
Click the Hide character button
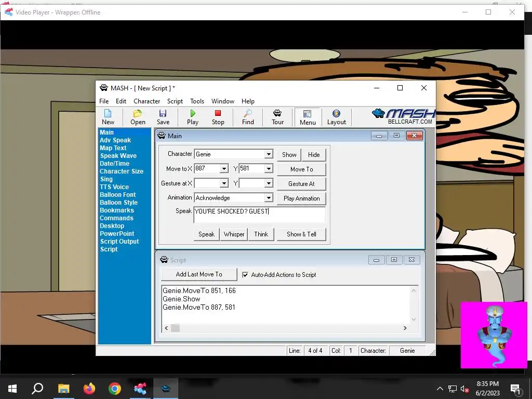click(x=314, y=155)
